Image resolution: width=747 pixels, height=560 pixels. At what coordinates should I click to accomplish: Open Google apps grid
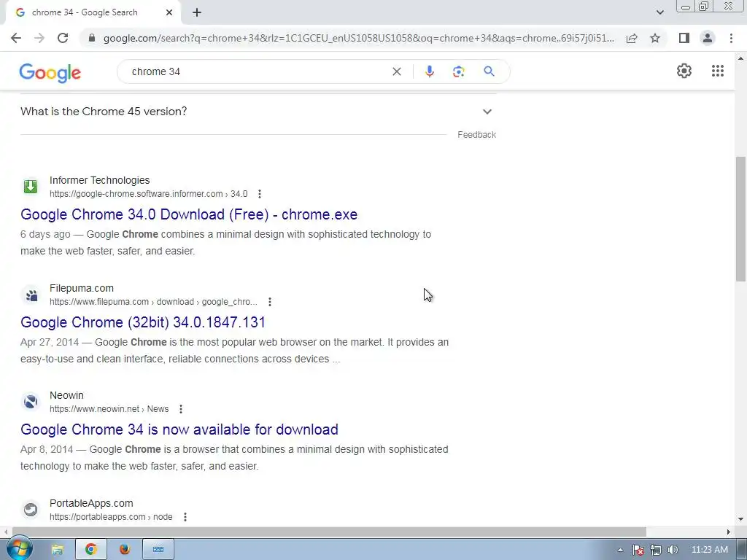click(x=718, y=71)
